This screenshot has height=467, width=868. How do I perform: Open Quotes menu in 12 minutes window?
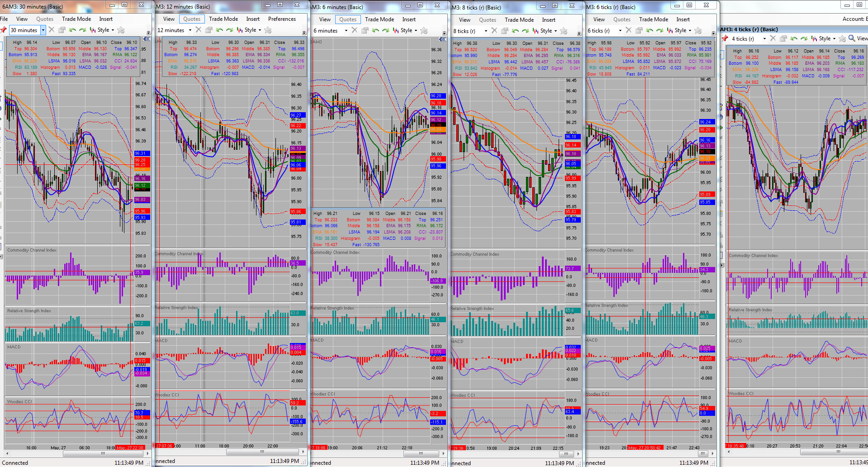pos(192,19)
